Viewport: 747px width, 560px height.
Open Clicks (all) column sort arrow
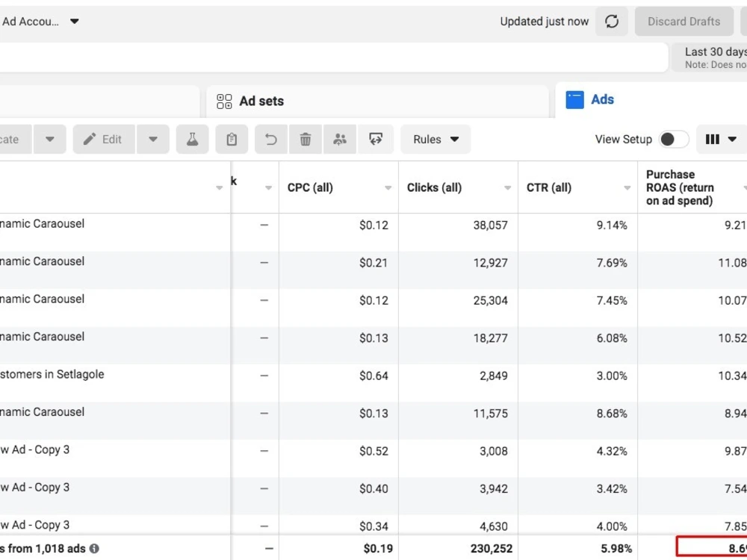click(x=508, y=188)
